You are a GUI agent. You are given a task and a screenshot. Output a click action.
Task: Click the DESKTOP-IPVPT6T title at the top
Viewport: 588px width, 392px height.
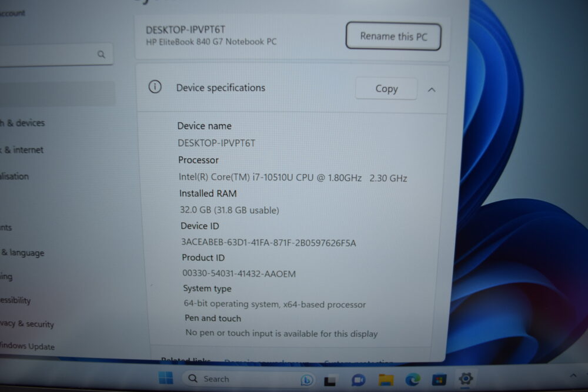(185, 29)
